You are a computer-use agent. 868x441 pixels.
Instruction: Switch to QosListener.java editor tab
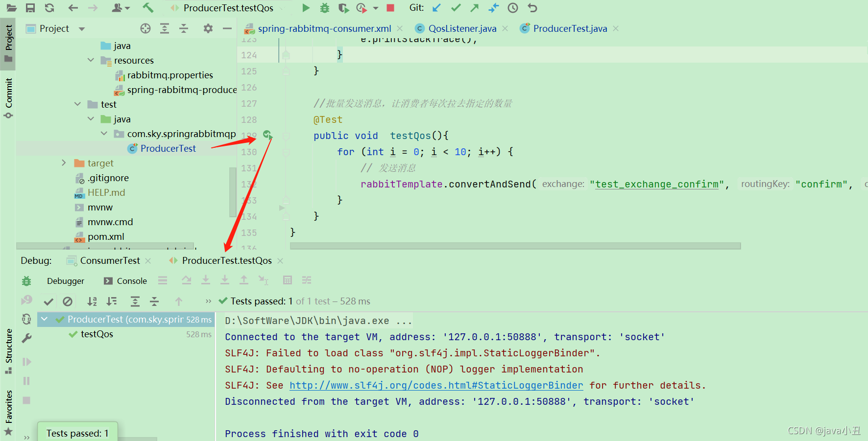[462, 28]
